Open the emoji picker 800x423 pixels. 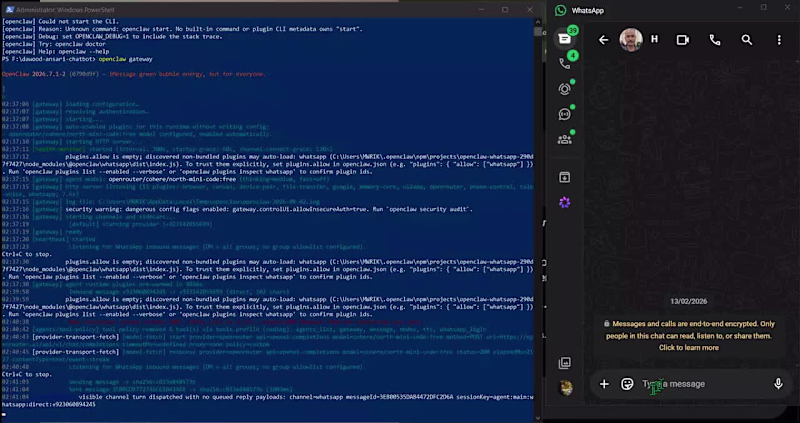click(x=627, y=384)
